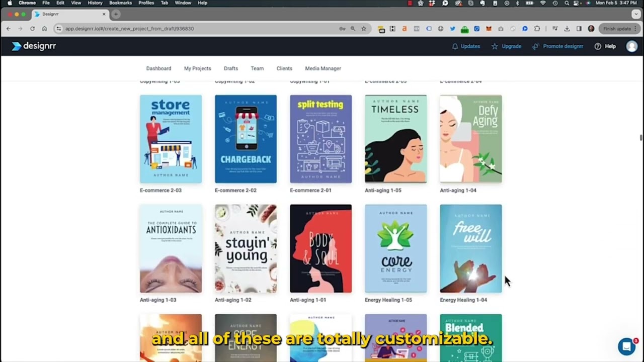
Task: Pick the Timeless Anti-aging 1-05 template
Action: point(395,139)
